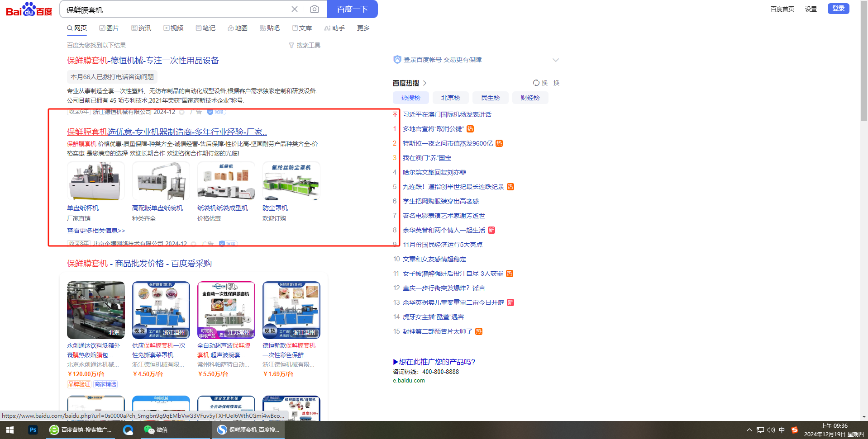
Task: Click the volume icon in system tray
Action: pyautogui.click(x=771, y=430)
